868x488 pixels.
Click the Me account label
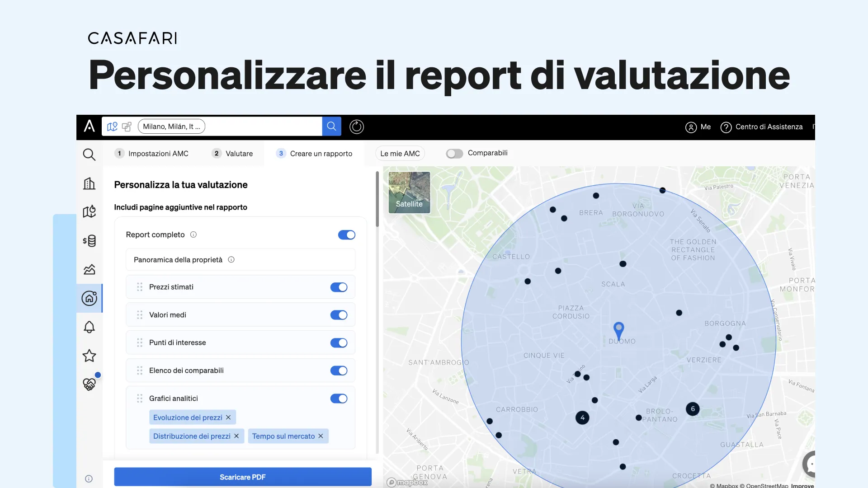coord(706,127)
